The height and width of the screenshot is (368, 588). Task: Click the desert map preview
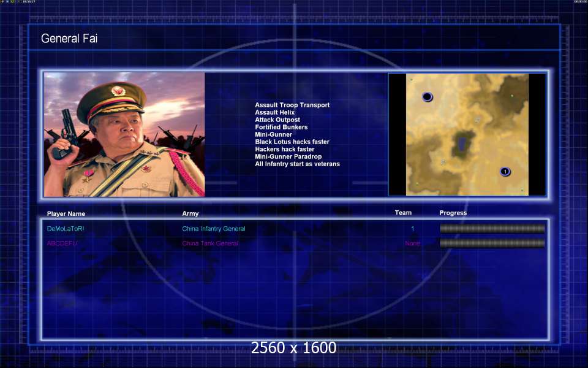click(467, 134)
